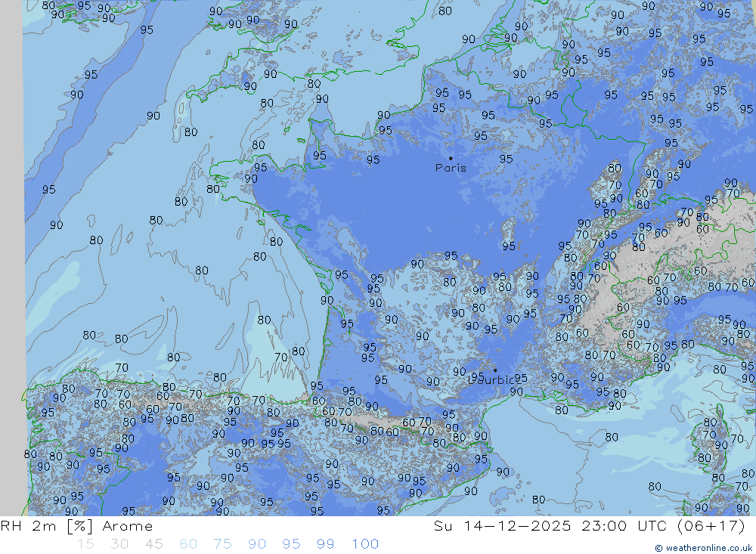Click legend value 99
This screenshot has height=554, width=756.
tap(325, 544)
